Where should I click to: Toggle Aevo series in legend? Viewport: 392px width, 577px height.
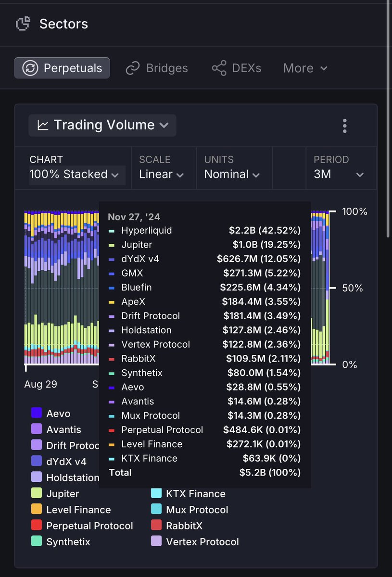(51, 414)
